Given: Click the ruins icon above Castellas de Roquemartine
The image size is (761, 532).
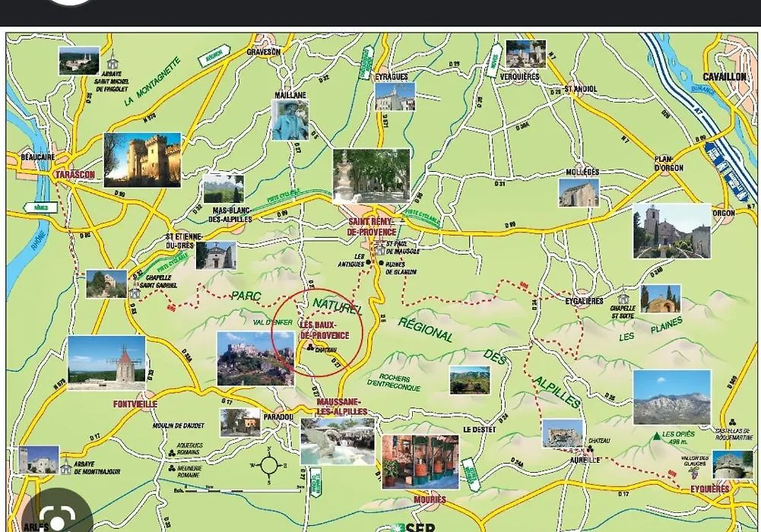Looking at the screenshot, I should pyautogui.click(x=733, y=423).
